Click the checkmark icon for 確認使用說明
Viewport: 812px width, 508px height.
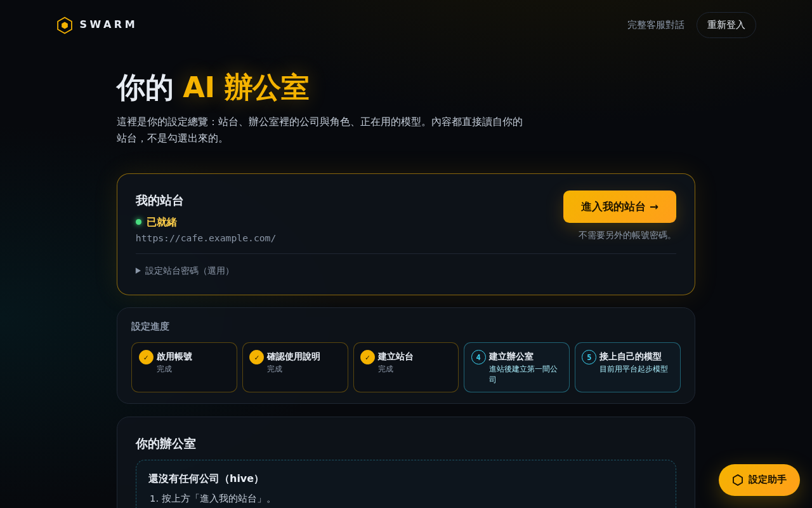(256, 357)
